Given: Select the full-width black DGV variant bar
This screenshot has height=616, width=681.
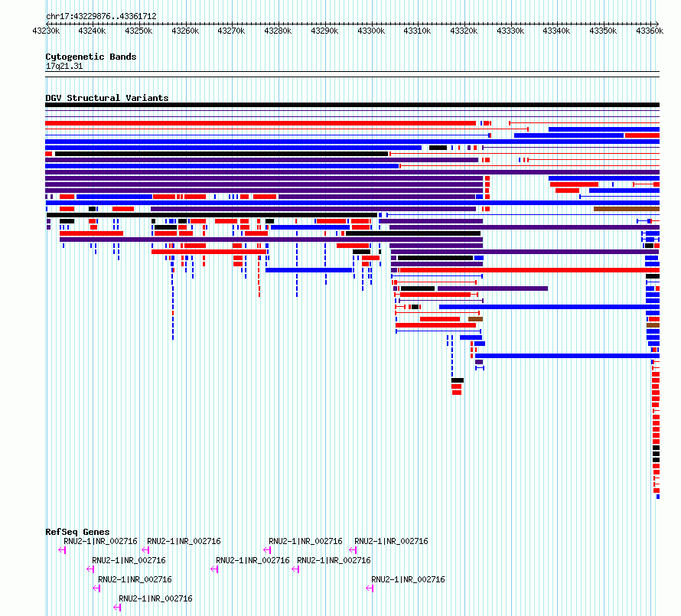Looking at the screenshot, I should [352, 105].
